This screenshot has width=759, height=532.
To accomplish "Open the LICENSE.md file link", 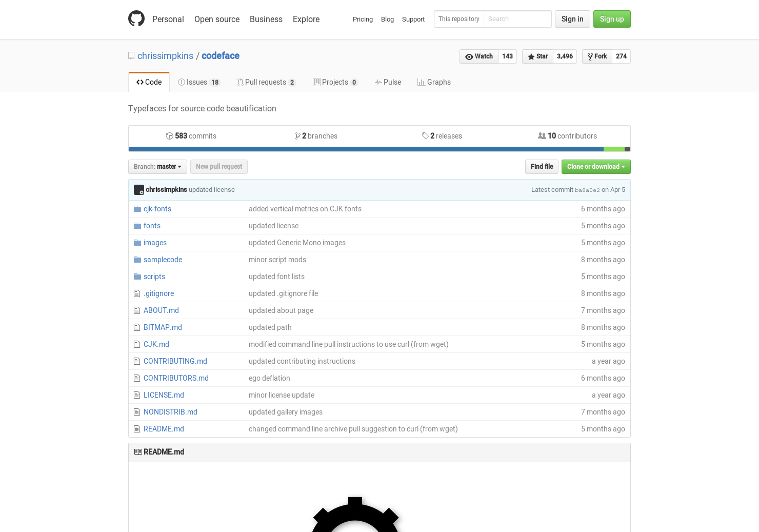I will [164, 395].
